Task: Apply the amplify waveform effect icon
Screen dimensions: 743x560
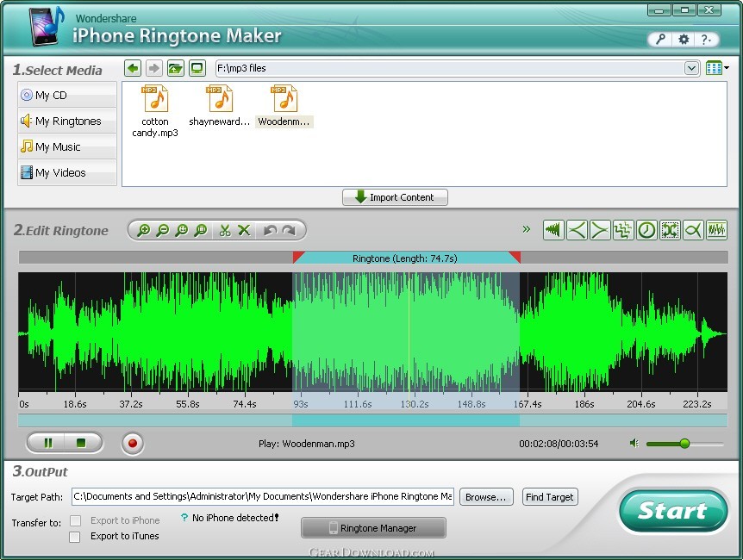Action: pyautogui.click(x=553, y=230)
